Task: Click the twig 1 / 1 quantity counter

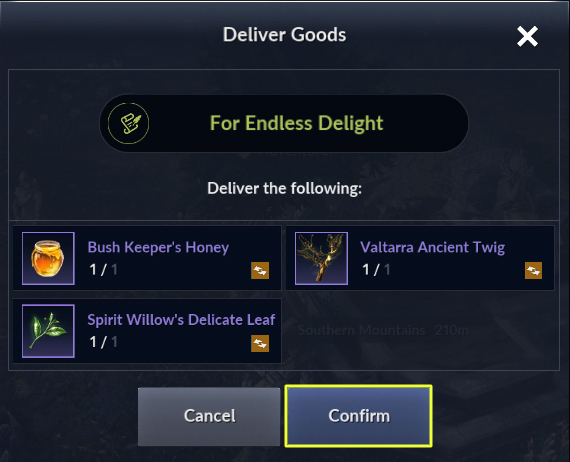Action: point(376,270)
